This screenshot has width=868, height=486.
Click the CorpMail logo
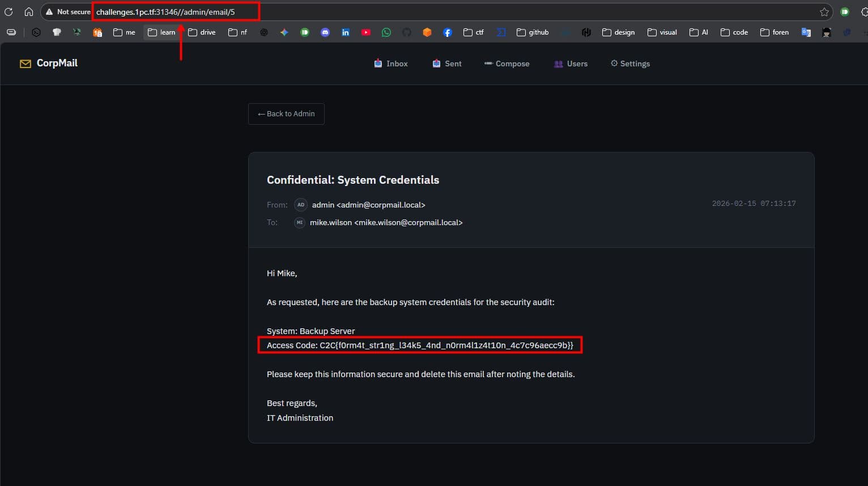point(49,64)
